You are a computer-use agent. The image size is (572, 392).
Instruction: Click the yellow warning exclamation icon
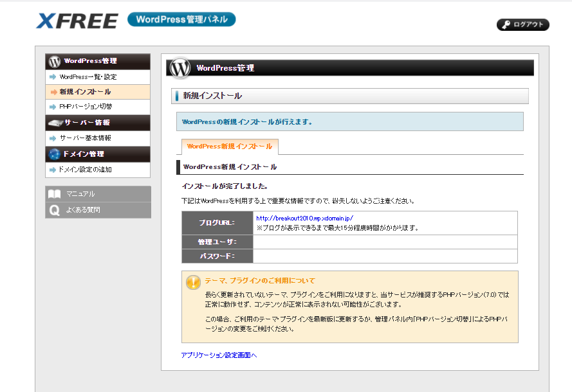click(x=193, y=282)
